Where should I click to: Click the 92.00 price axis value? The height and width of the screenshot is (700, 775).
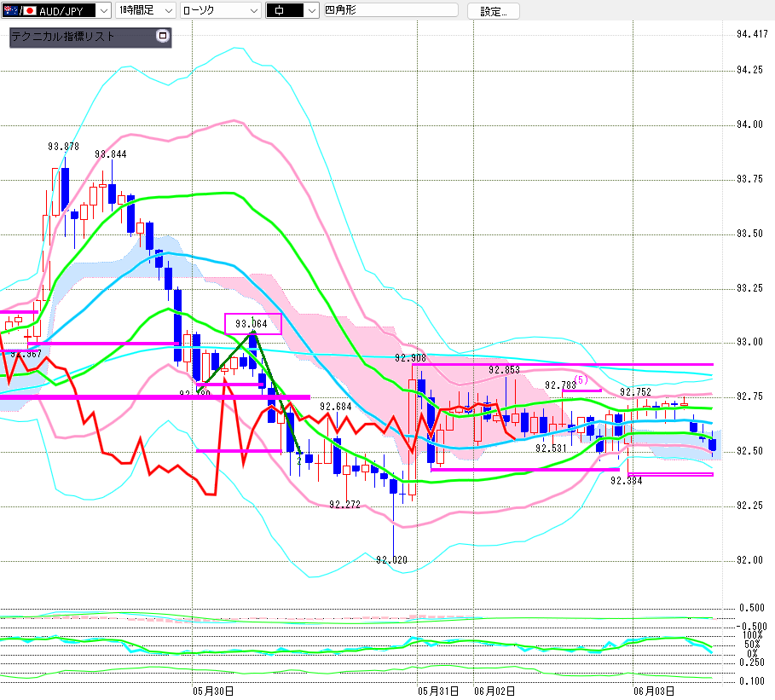[749, 559]
